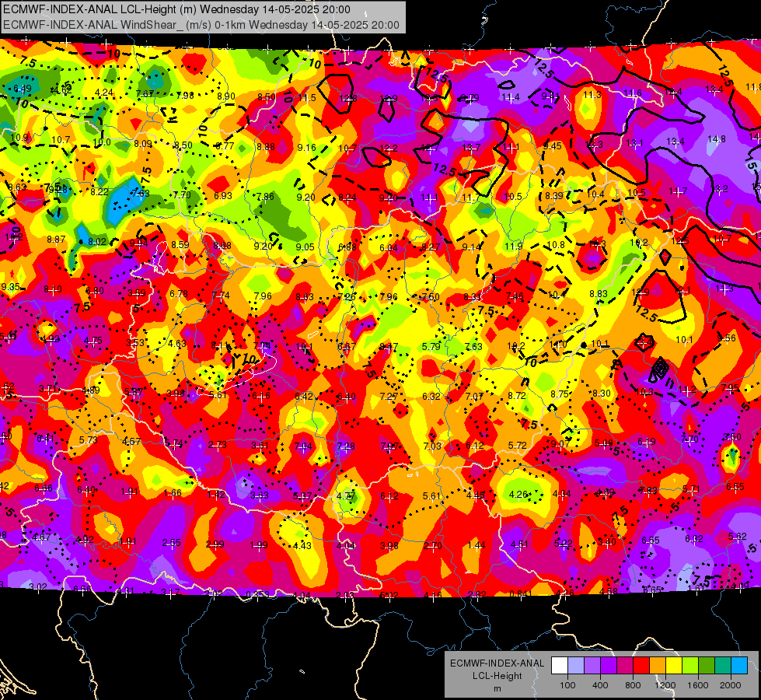Click the grid value 8.75
761x700 pixels.
tap(560, 394)
